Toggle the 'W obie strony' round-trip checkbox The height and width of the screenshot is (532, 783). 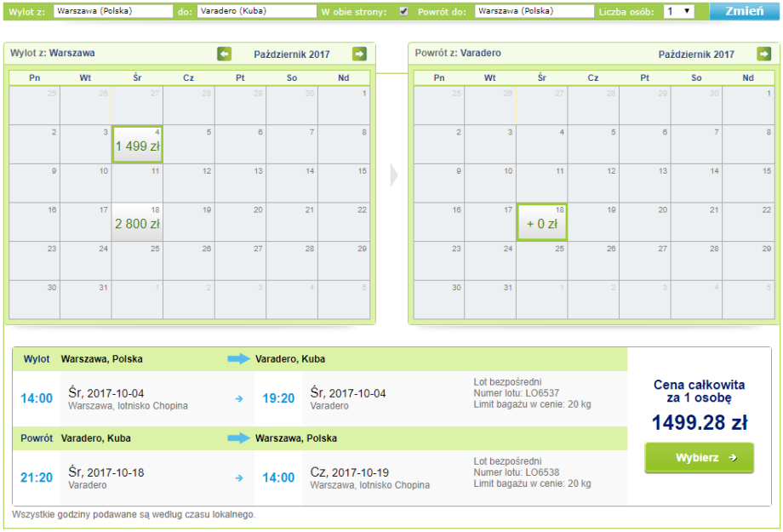pyautogui.click(x=403, y=12)
